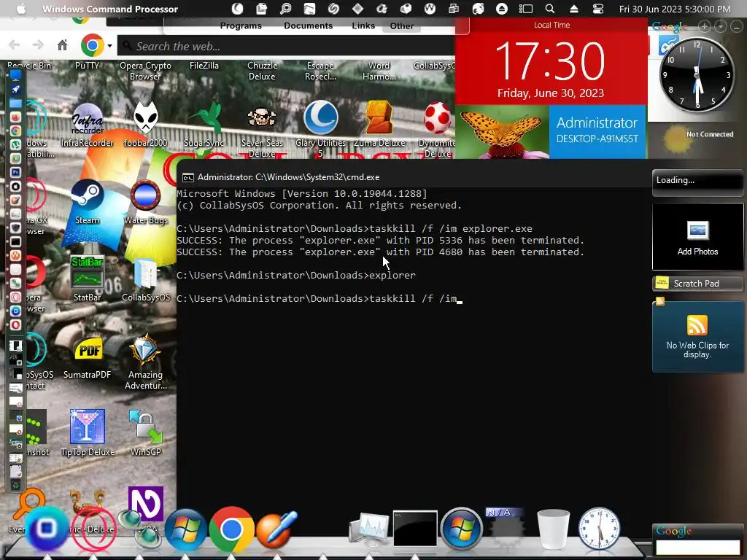Click the analog clock gadget

697,75
